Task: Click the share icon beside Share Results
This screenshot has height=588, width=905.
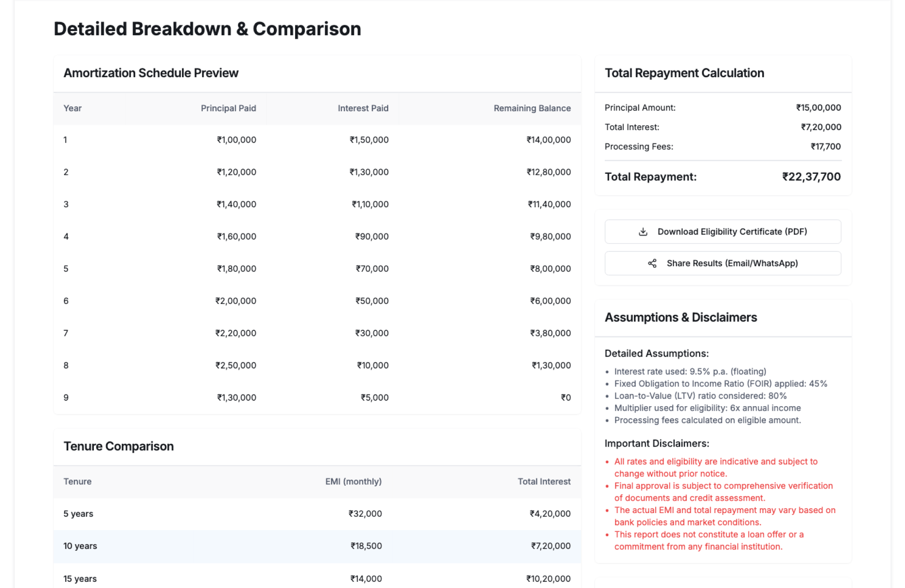Action: pyautogui.click(x=652, y=263)
